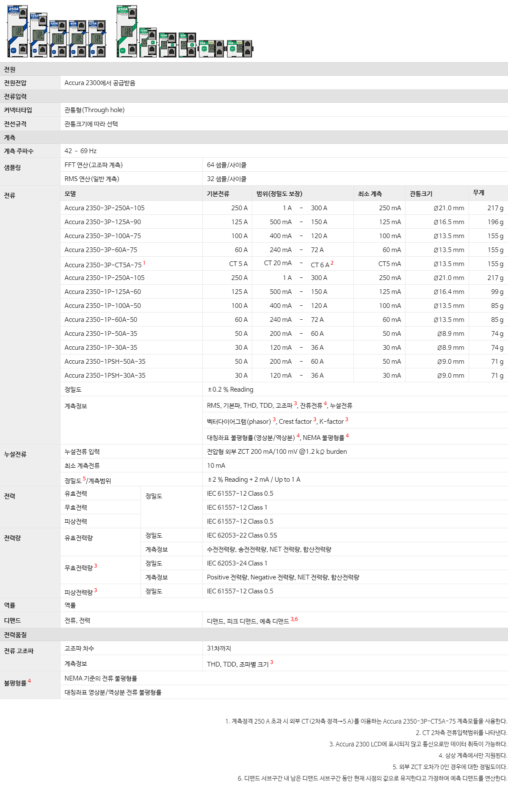Click the blue 250A three-phase module image

pyautogui.click(x=17, y=31)
